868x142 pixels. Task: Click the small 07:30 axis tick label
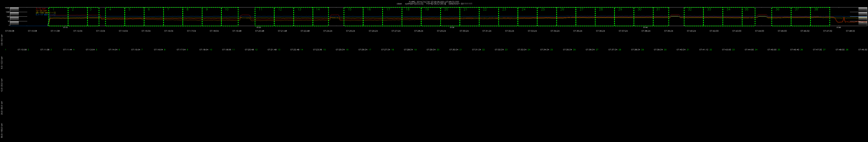[452, 27]
